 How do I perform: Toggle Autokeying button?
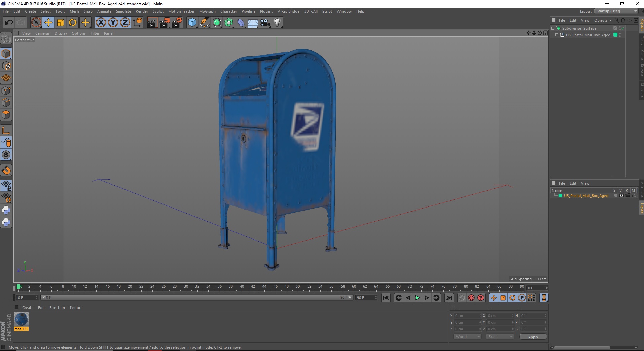point(471,298)
